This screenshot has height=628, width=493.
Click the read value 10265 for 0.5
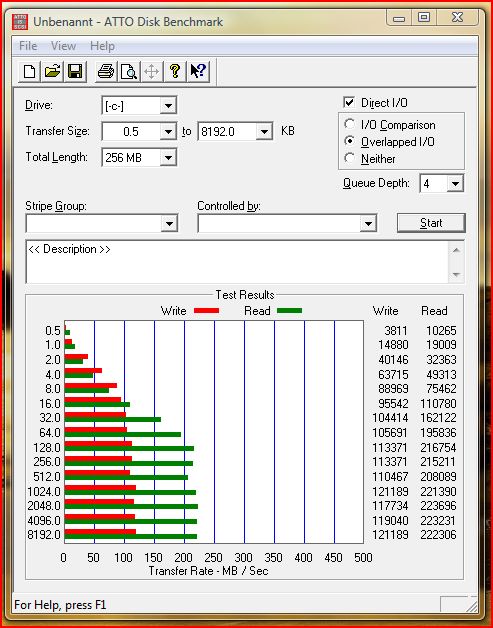pyautogui.click(x=441, y=331)
